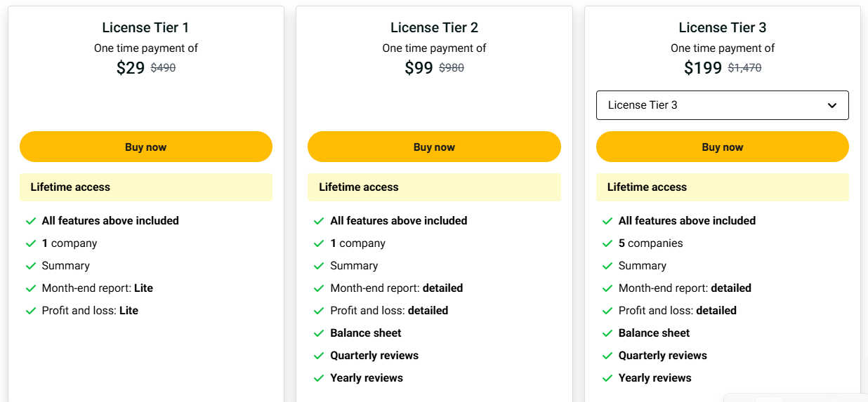
Task: Click Buy now for License Tier 1
Action: (145, 147)
